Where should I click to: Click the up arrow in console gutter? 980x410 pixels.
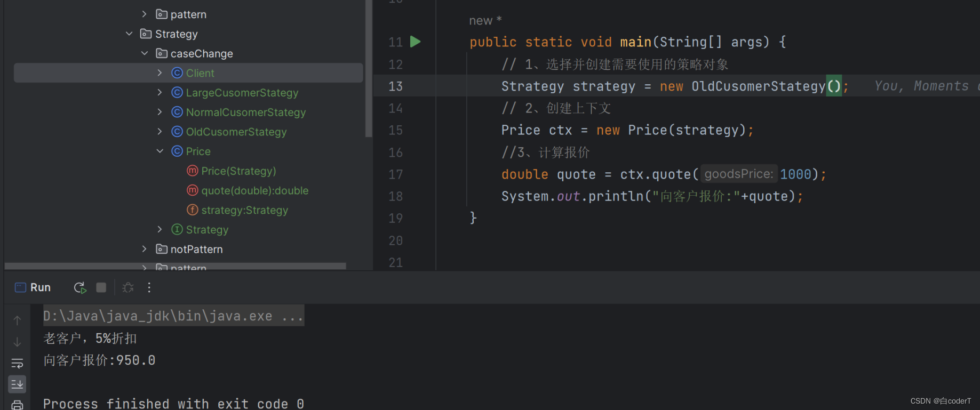pyautogui.click(x=17, y=320)
